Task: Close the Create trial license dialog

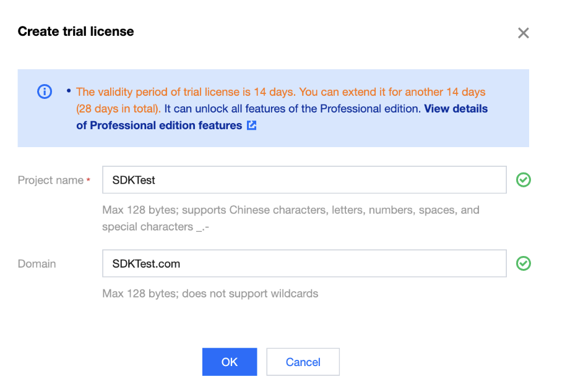Action: 523,33
